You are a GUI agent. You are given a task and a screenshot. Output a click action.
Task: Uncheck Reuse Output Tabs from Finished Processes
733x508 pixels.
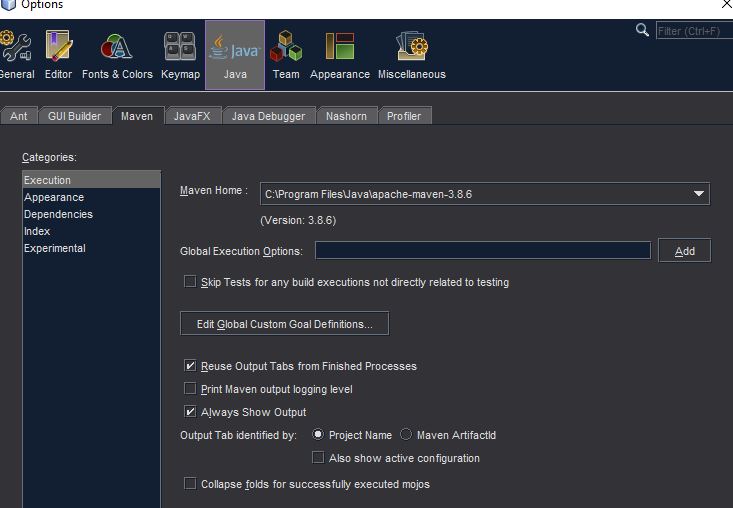(x=190, y=365)
